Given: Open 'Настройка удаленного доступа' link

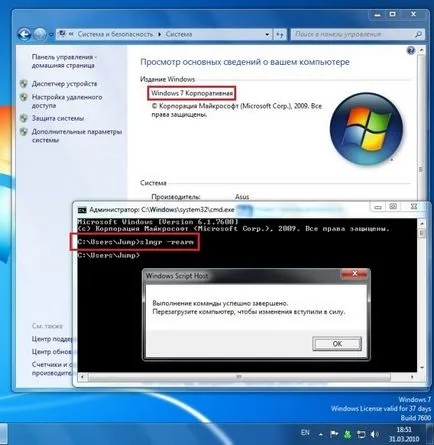Looking at the screenshot, I should 67,101.
